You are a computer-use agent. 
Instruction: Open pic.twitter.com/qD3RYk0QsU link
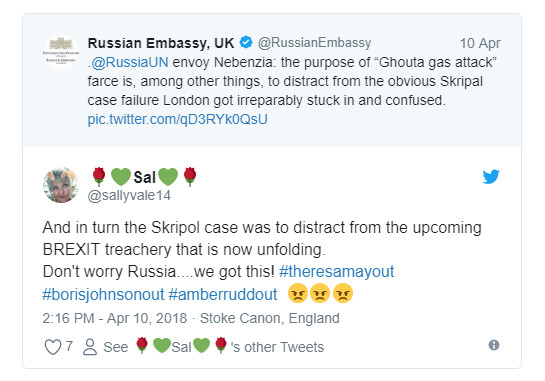tap(178, 119)
